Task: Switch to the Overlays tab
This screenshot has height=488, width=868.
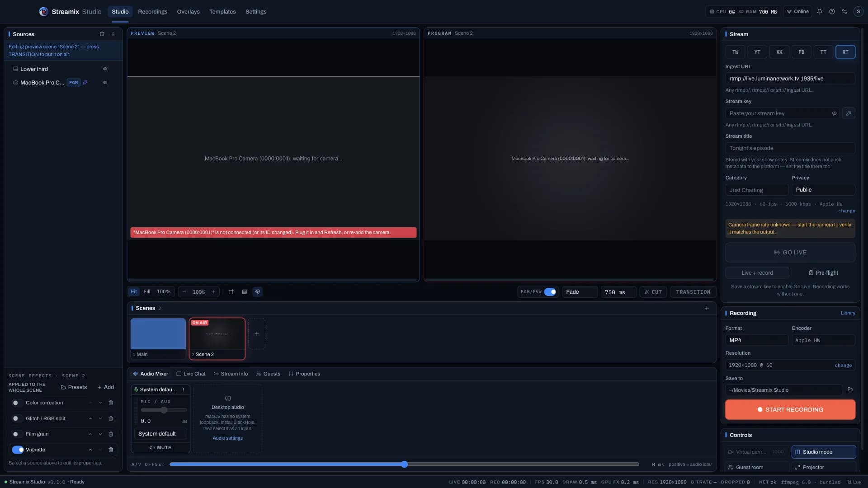Action: (188, 12)
